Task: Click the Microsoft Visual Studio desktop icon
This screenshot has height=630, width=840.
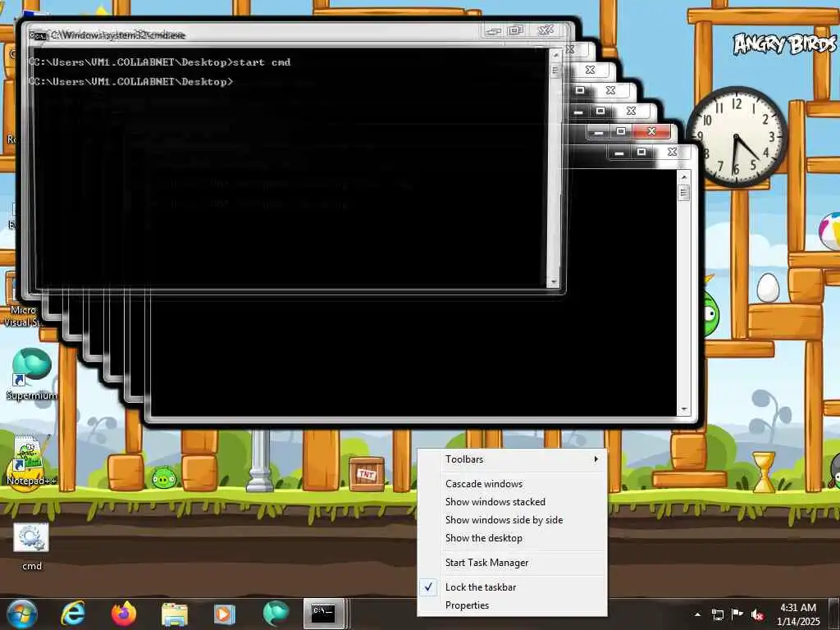Action: pyautogui.click(x=22, y=300)
